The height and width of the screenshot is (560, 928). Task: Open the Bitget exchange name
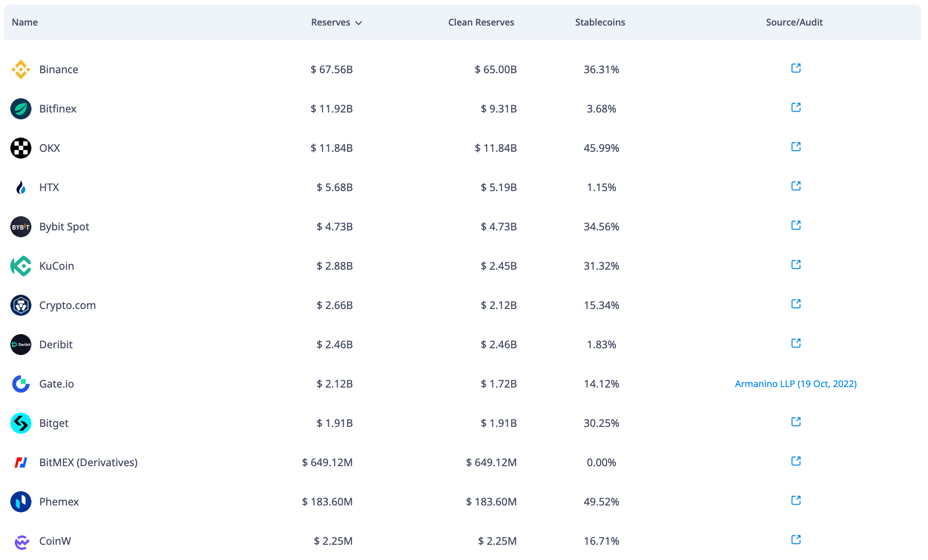point(54,423)
